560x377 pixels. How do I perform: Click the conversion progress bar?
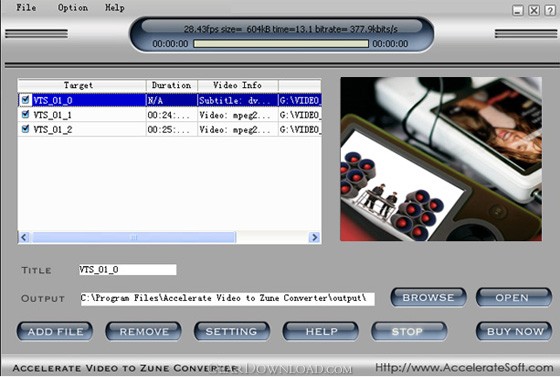[x=281, y=44]
